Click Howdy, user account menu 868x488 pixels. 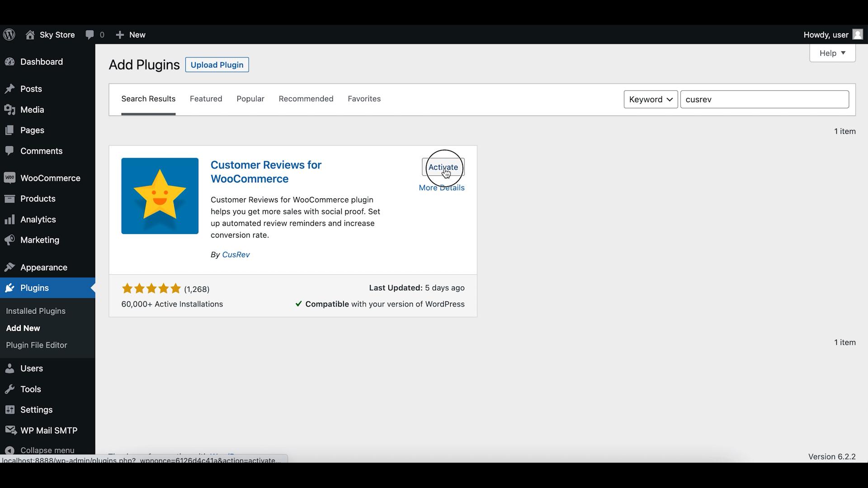tap(826, 35)
